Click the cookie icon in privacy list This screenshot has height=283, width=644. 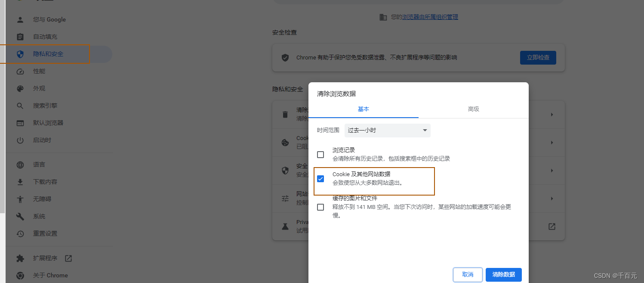[x=285, y=143]
